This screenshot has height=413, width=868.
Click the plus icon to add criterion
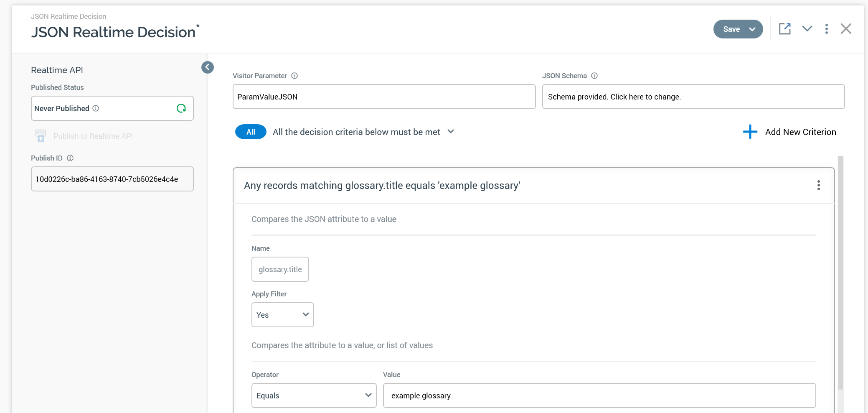750,132
